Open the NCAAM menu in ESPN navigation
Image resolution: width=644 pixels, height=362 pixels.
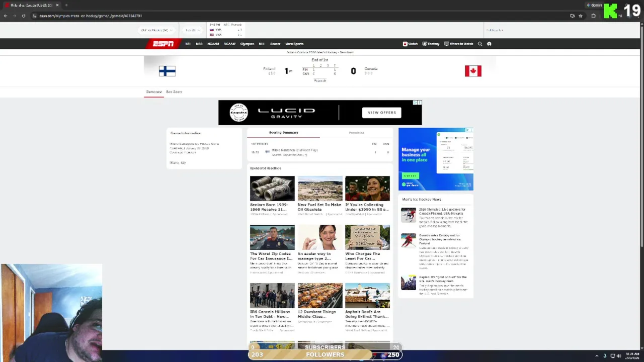point(213,44)
